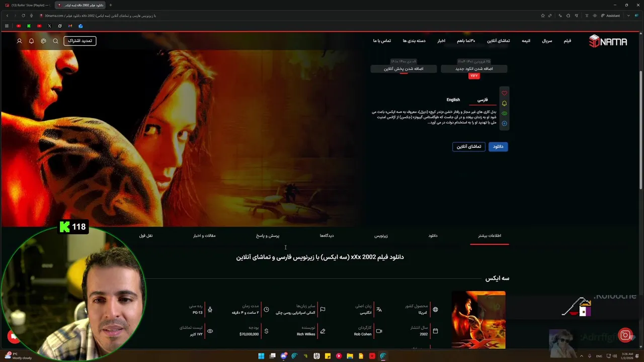Click اضافه شدن انکود جدید notice
Image resolution: width=644 pixels, height=362 pixels.
[474, 68]
